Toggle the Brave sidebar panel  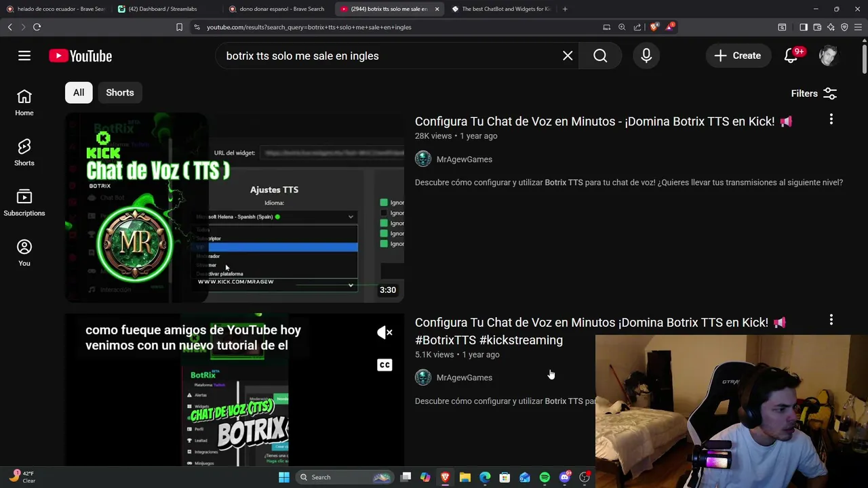[x=804, y=27]
